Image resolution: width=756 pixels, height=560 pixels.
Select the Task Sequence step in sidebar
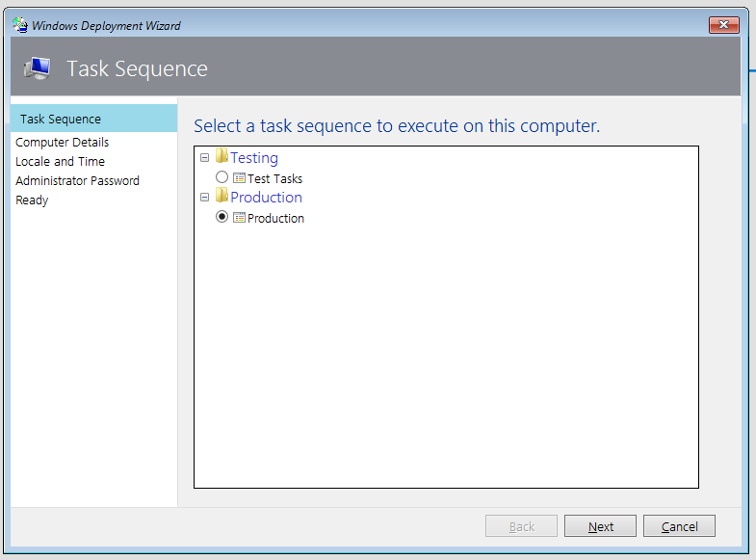(94, 119)
